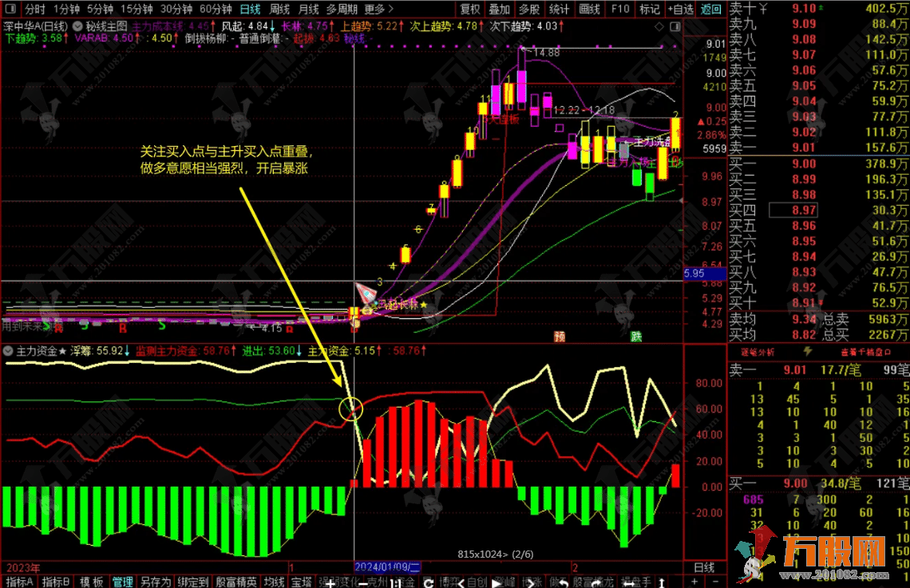This screenshot has width=910, height=588.
Task: Click the 复权 button
Action: tap(470, 9)
